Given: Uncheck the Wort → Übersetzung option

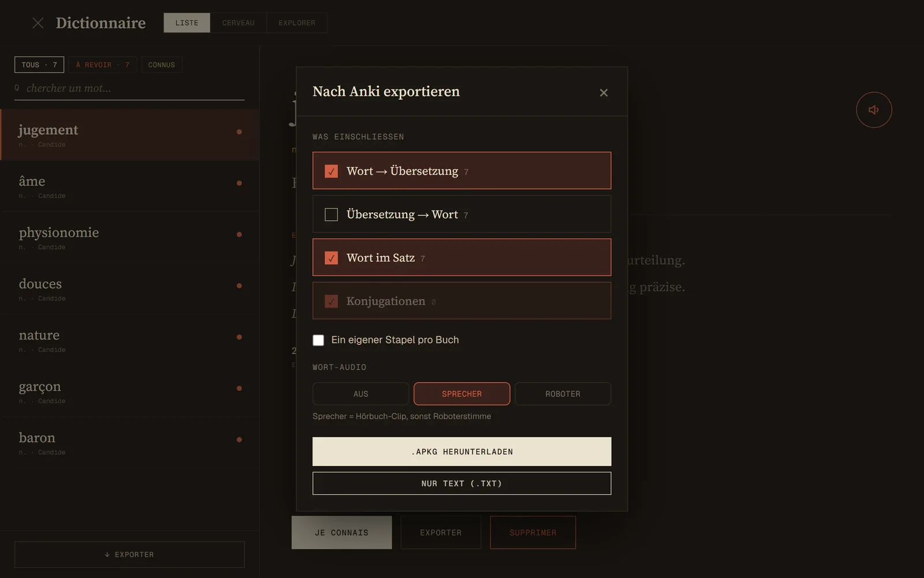Looking at the screenshot, I should (x=331, y=171).
